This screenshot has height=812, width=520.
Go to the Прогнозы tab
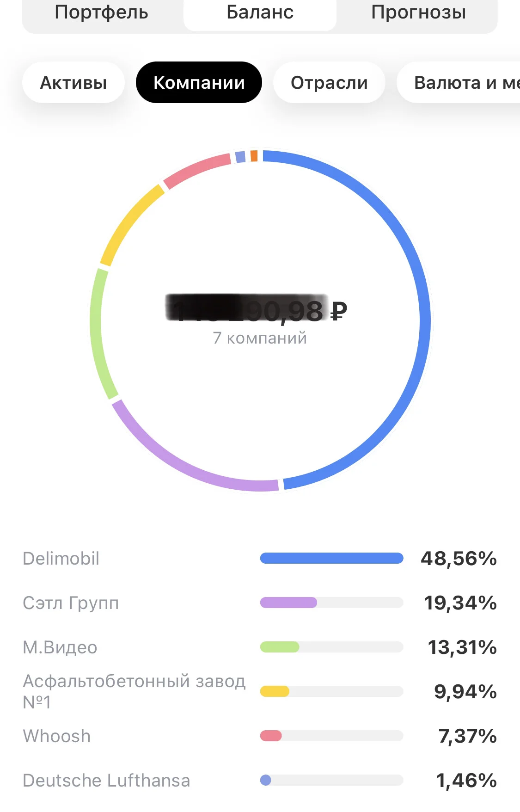pyautogui.click(x=418, y=12)
